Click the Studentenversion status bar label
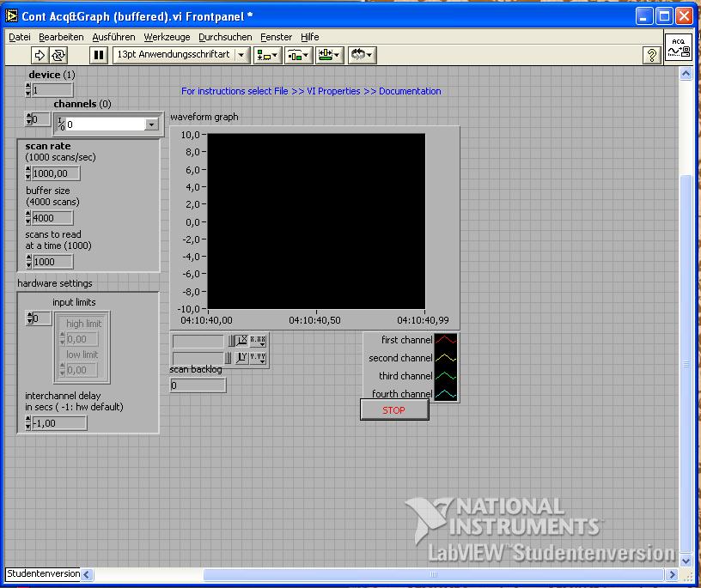 (x=43, y=573)
